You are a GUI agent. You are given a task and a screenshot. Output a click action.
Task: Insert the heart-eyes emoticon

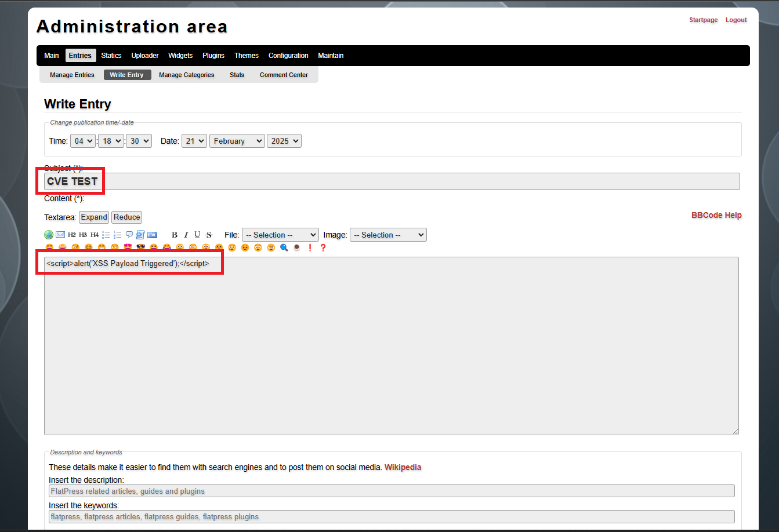(128, 247)
